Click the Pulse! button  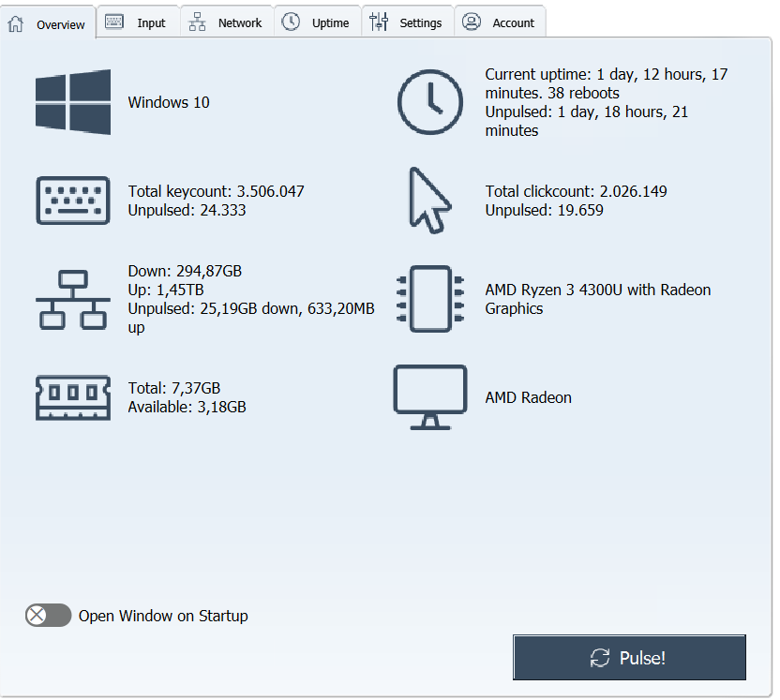pyautogui.click(x=629, y=657)
